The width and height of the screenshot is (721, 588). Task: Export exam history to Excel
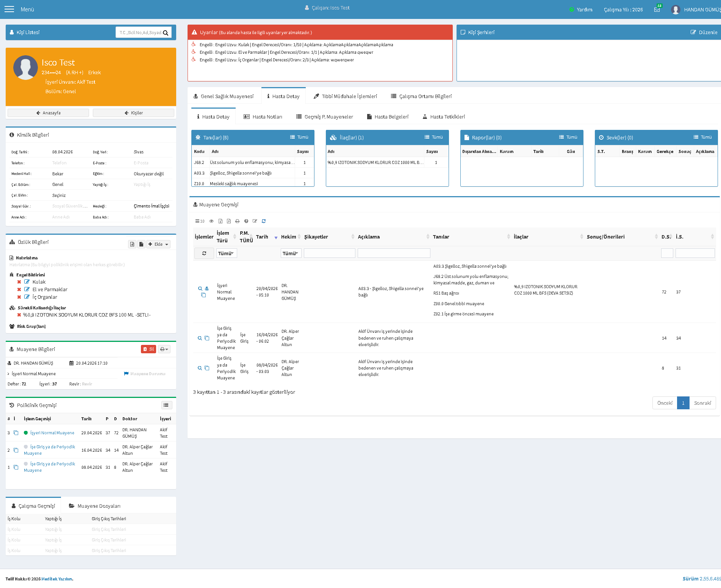(220, 221)
